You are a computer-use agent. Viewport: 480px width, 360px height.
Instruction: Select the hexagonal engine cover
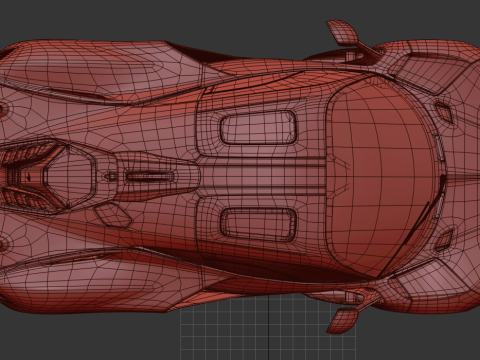point(68,177)
